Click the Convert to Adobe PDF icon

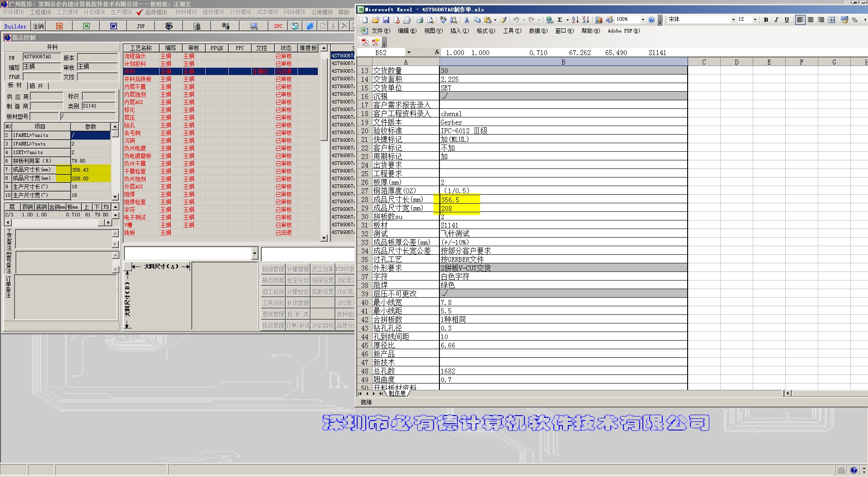tap(365, 42)
